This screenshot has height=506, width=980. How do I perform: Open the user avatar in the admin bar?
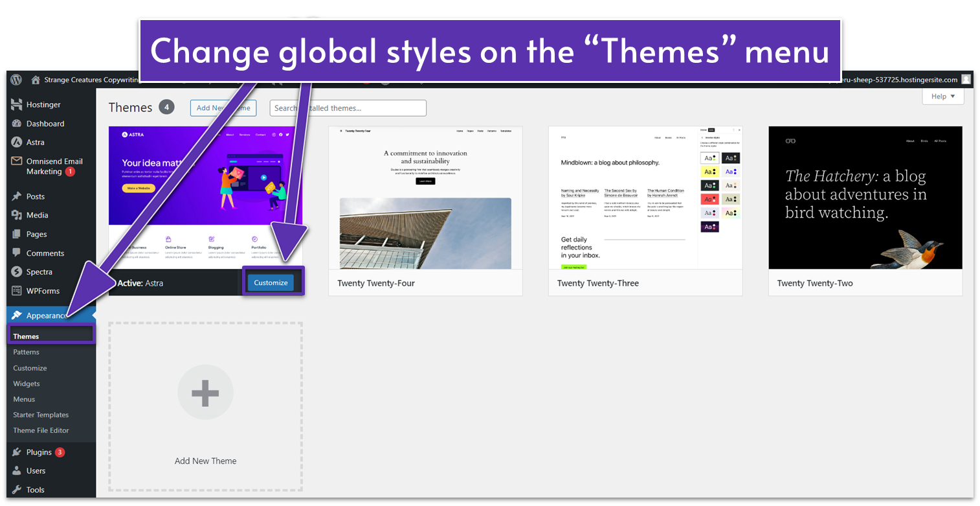click(966, 79)
